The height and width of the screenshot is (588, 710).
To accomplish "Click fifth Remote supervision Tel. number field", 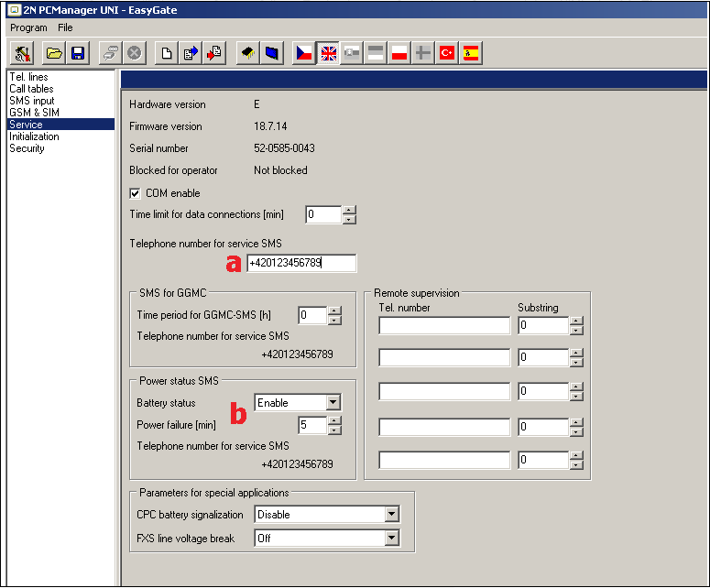I will click(x=444, y=461).
